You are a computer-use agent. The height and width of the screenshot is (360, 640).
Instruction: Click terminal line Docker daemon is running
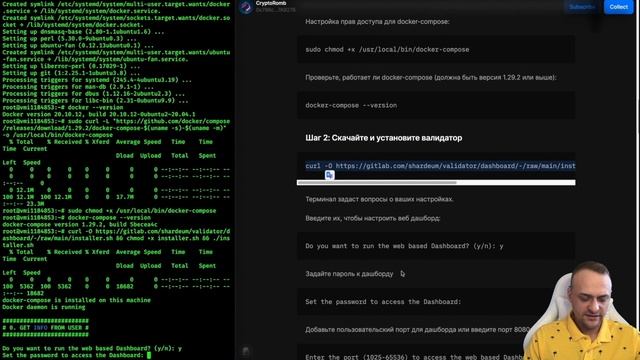(44, 307)
